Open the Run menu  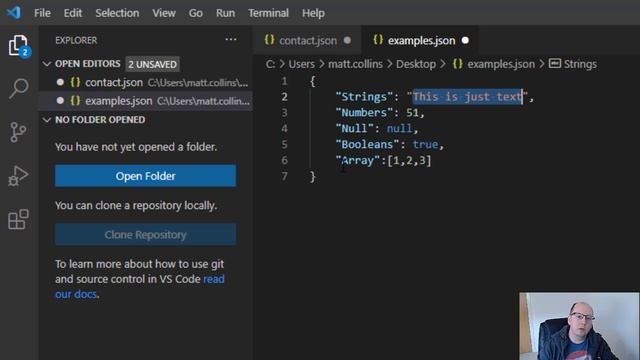[x=225, y=13]
